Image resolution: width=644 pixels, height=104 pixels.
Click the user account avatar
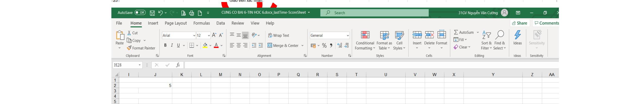point(504,13)
